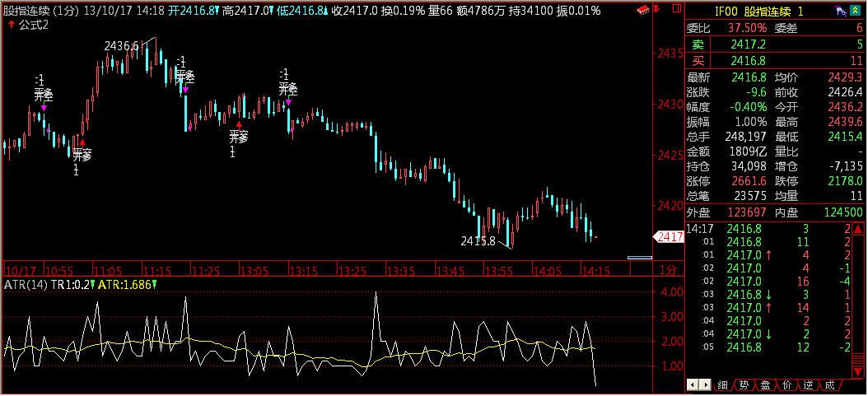Click the sell price 2417.2
This screenshot has height=396, width=868.
748,44
